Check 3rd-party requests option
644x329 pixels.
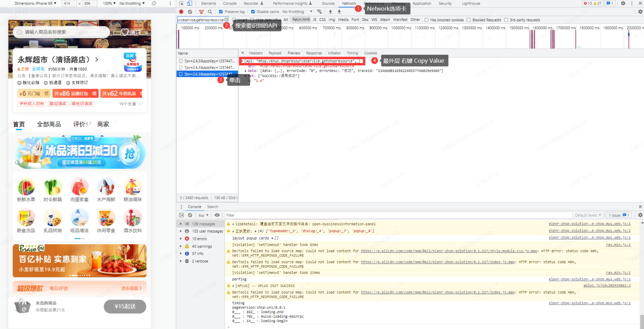[506, 20]
